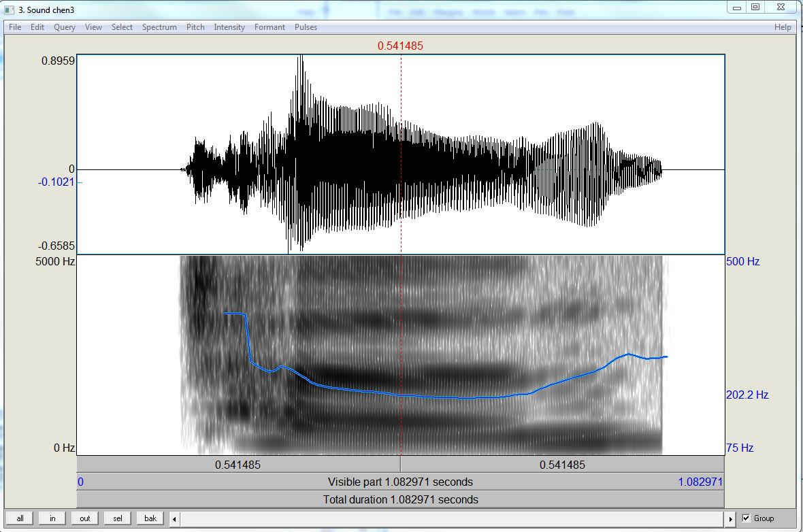Open the View menu
The height and width of the screenshot is (532, 803).
[x=93, y=27]
